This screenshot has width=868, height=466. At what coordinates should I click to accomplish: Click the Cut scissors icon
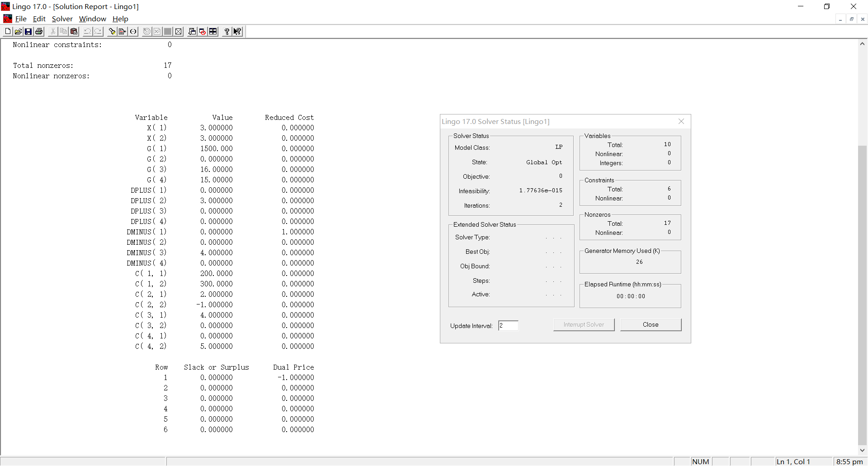53,32
